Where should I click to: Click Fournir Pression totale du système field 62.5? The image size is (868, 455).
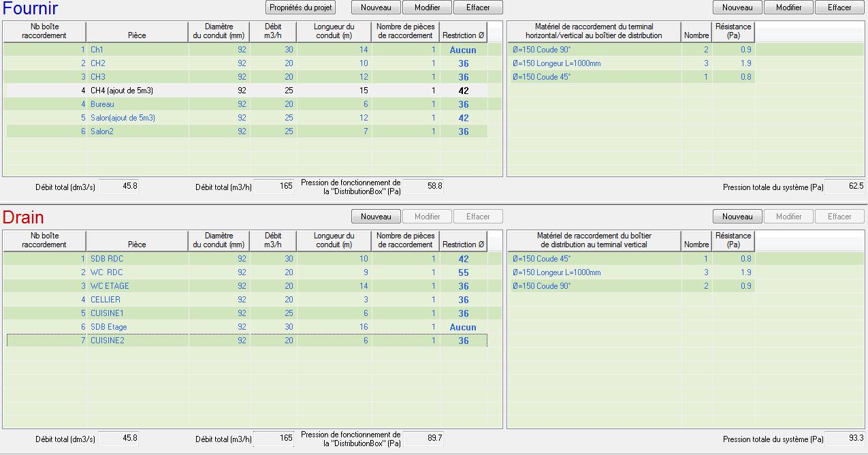click(x=845, y=186)
